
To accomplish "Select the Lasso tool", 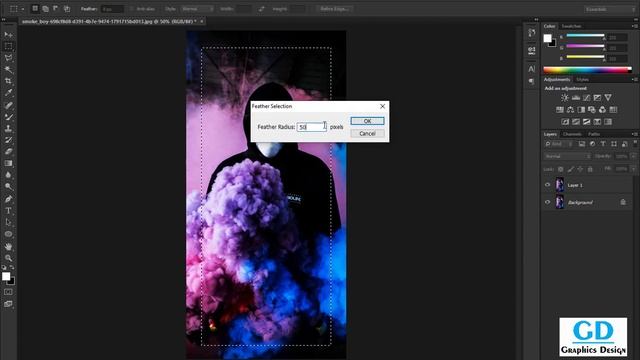I will coord(8,58).
